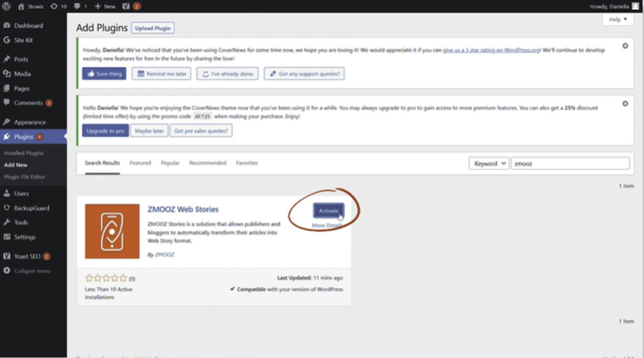Screen dimensions: 644x358
Task: Expand the Help dropdown tab
Action: 618,20
